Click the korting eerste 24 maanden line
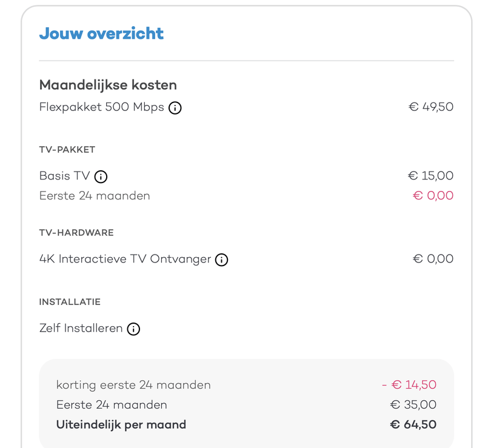The width and height of the screenshot is (485, 448). [x=133, y=385]
